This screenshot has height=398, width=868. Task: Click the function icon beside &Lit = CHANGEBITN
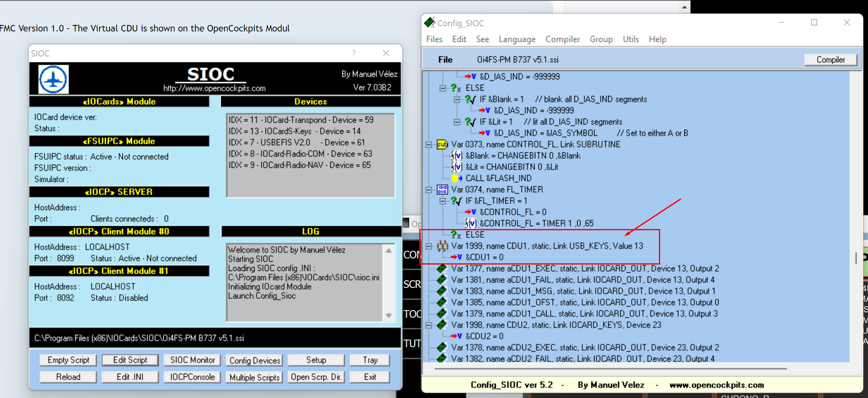[456, 167]
